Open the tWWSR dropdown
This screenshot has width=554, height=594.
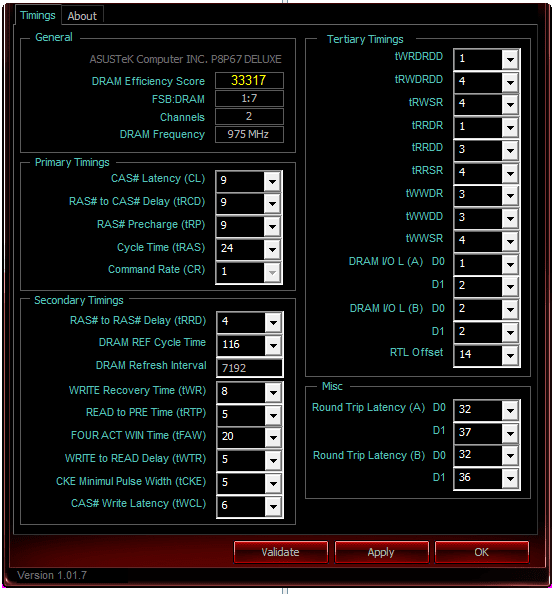(510, 241)
